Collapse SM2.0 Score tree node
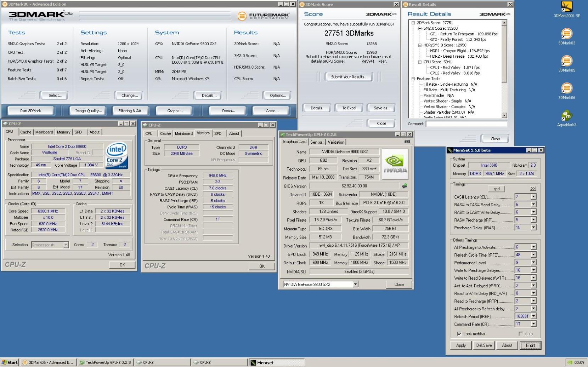Viewport: 588px width, 367px height. [x=420, y=28]
